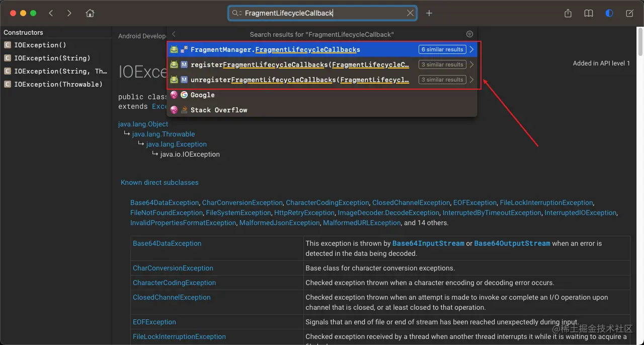Click 'Added in API level 1' text

tap(601, 63)
